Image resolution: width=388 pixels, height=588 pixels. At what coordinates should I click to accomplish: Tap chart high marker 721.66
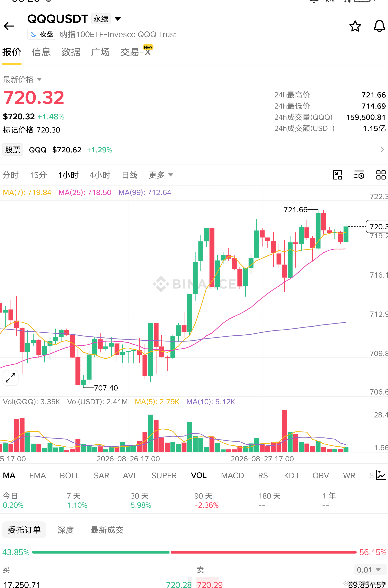(295, 210)
